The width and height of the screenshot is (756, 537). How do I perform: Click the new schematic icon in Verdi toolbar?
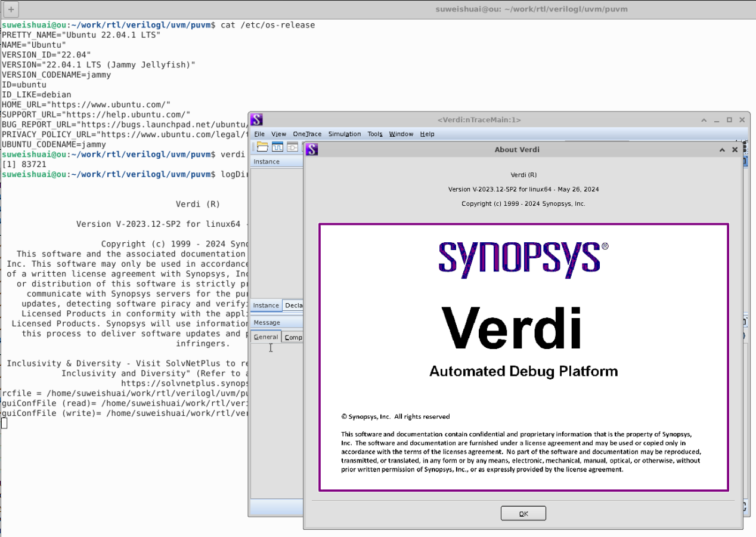coord(293,147)
